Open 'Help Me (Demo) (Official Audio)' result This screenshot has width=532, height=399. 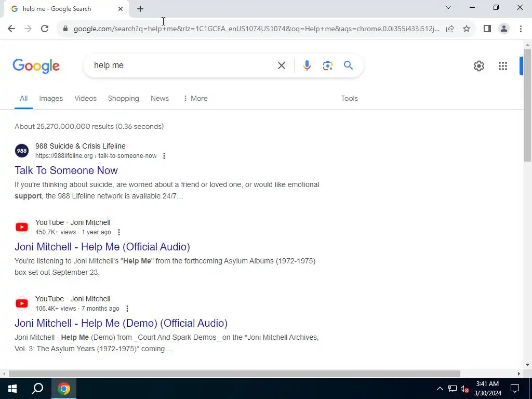121,323
